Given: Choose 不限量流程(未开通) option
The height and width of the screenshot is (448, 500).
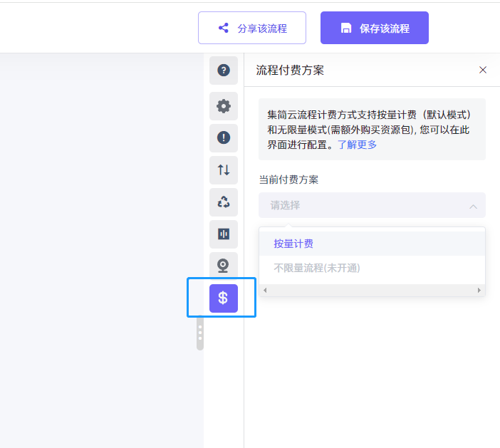Looking at the screenshot, I should pos(372,268).
